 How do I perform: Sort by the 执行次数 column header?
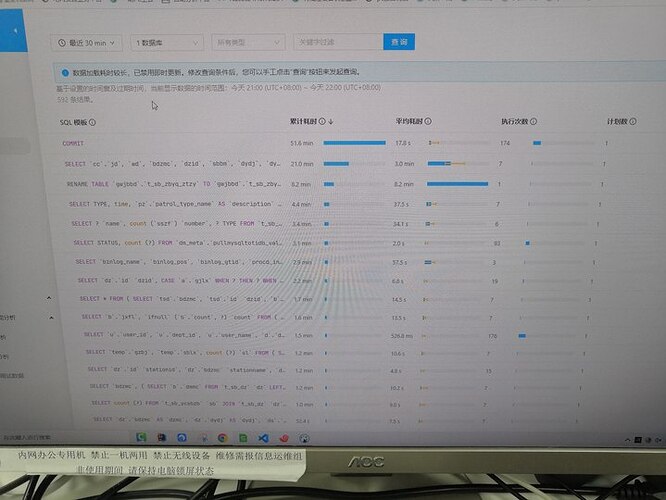[x=514, y=121]
